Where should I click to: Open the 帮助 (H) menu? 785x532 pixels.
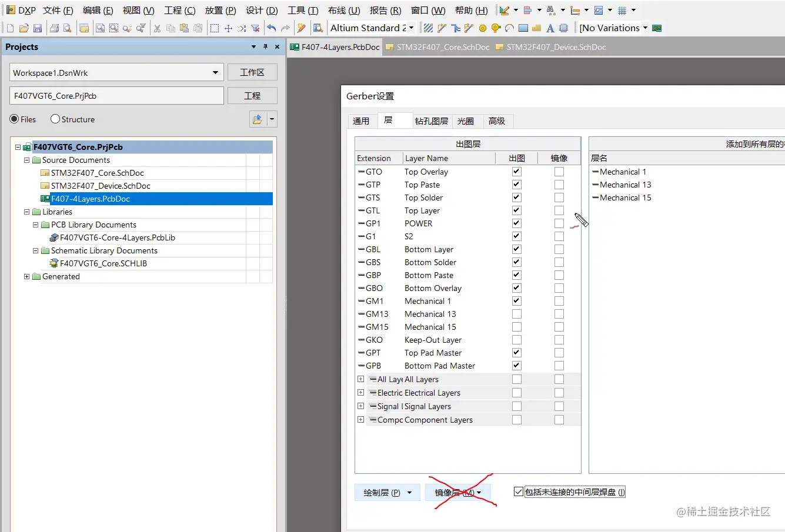471,11
